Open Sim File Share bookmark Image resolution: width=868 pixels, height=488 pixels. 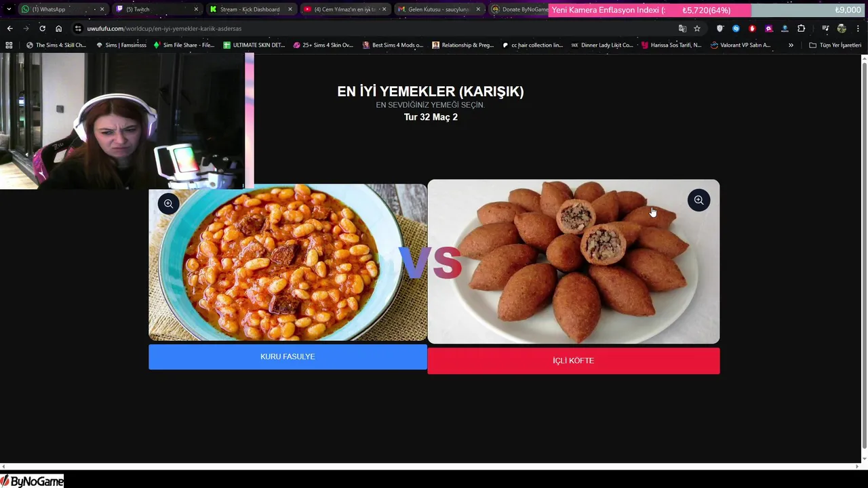[x=184, y=45]
